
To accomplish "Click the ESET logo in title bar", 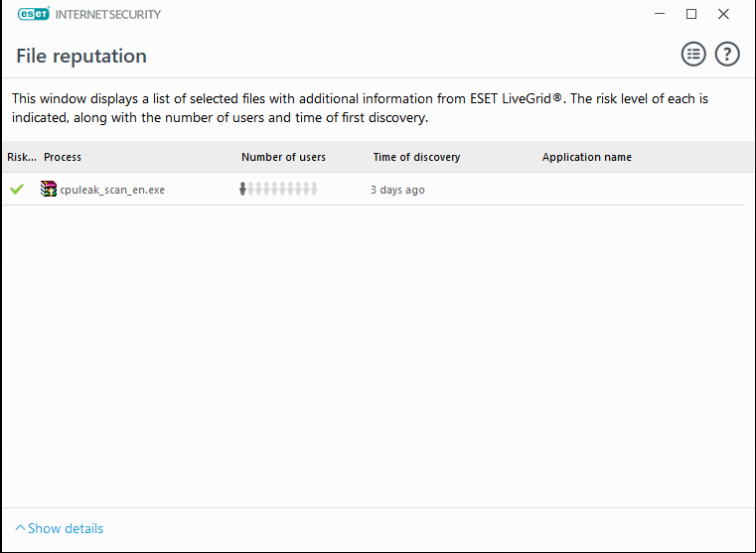I will (x=32, y=15).
